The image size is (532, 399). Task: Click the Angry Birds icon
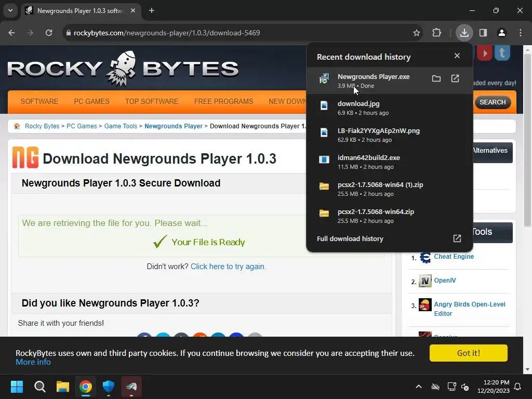(x=425, y=304)
